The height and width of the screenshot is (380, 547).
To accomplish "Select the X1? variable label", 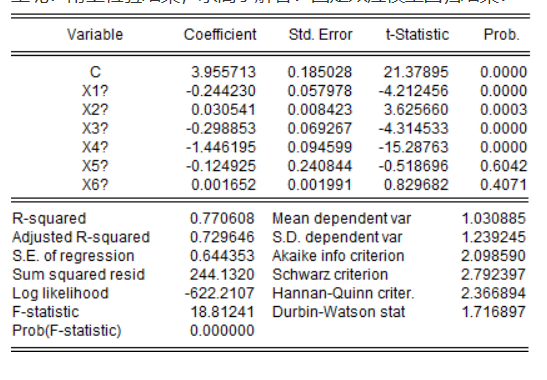I will tap(95, 91).
